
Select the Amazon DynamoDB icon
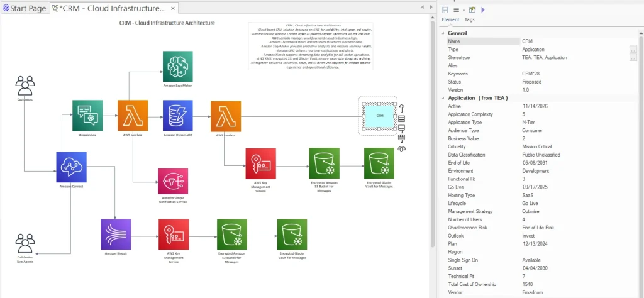click(x=178, y=115)
